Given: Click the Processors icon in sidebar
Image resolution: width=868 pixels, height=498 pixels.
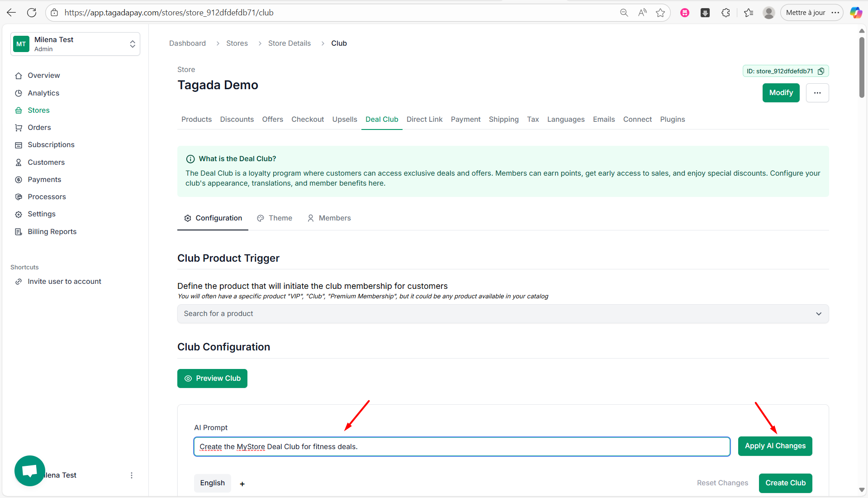Looking at the screenshot, I should (19, 197).
